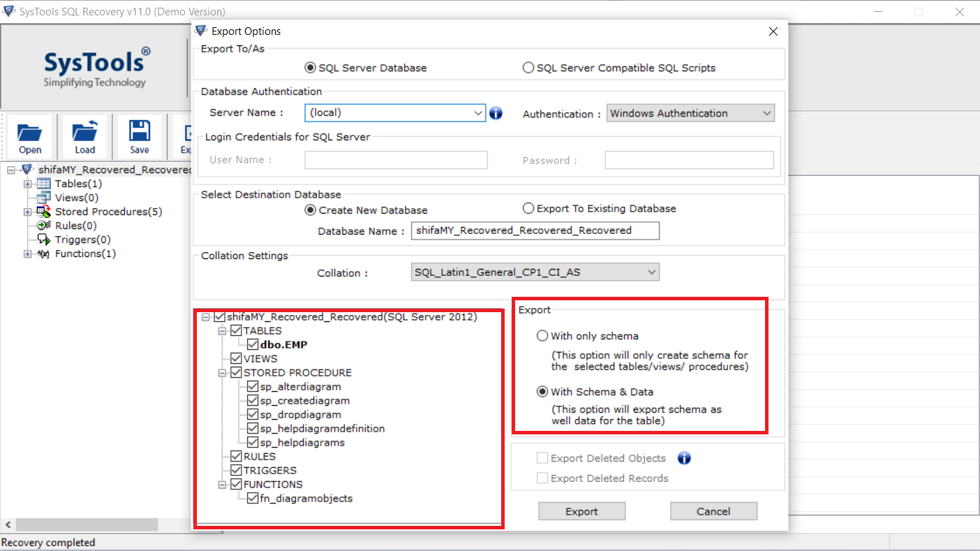
Task: Click the Database Name input field
Action: click(x=535, y=230)
